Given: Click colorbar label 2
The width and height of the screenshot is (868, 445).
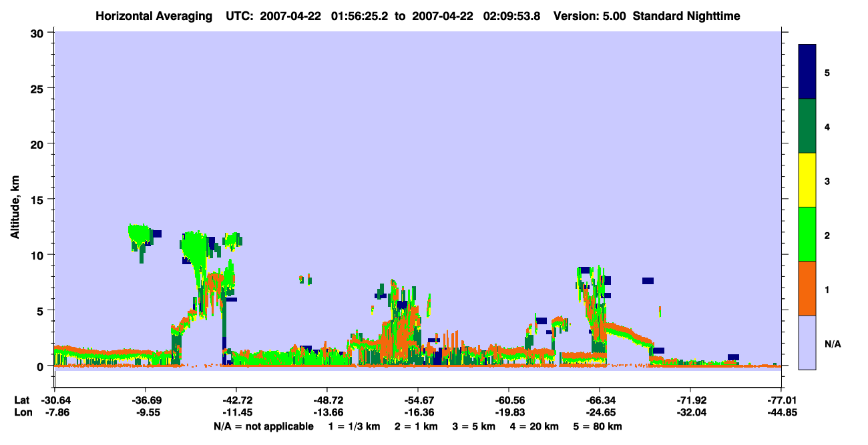Looking at the screenshot, I should click(x=827, y=236).
